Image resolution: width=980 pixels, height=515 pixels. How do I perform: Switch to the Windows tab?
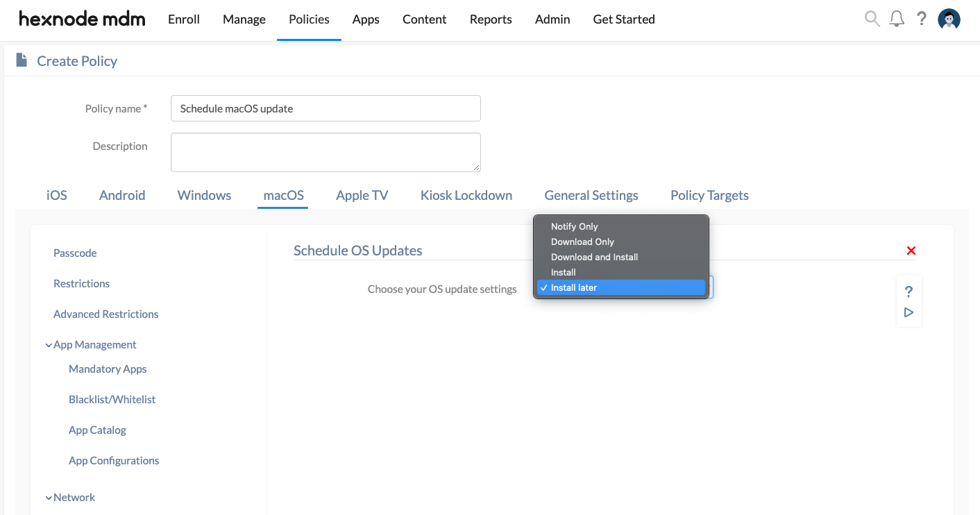[205, 195]
